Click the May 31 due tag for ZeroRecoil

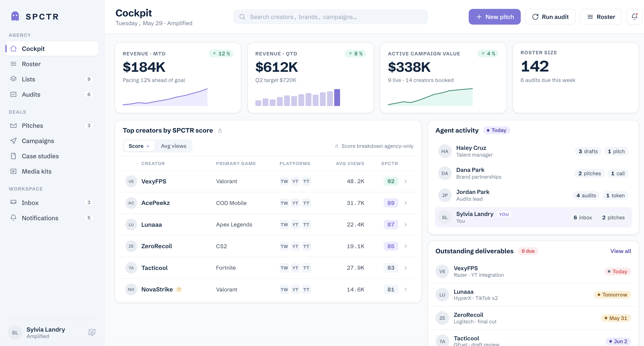616,318
